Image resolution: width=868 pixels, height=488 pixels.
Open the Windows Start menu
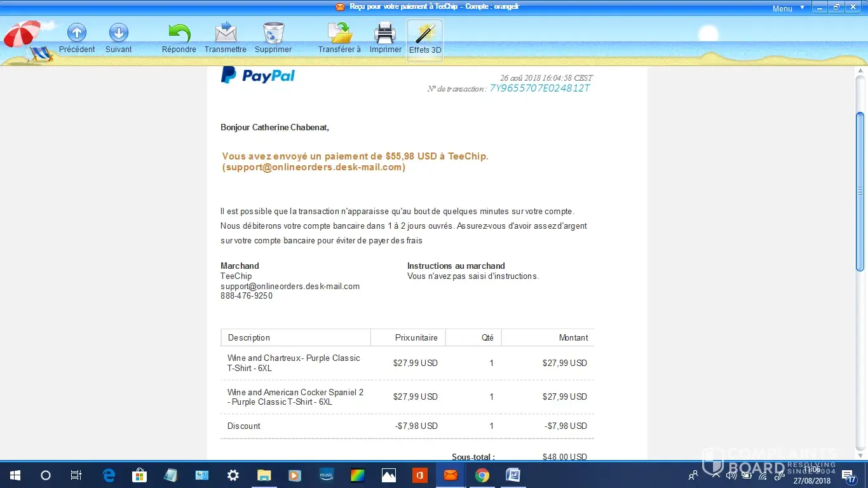pyautogui.click(x=15, y=475)
